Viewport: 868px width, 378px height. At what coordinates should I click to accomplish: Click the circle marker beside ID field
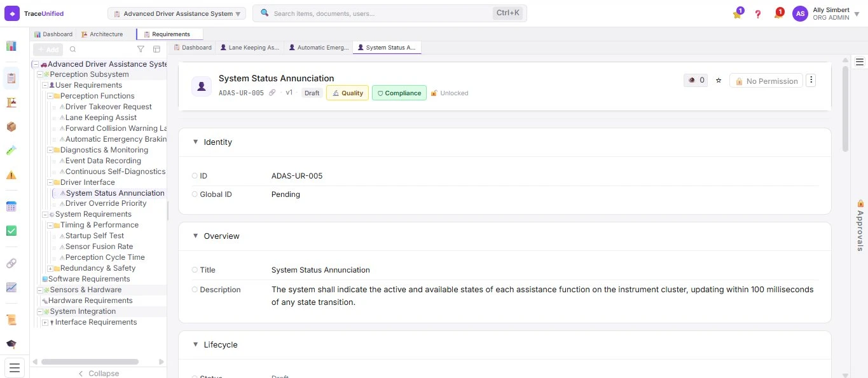(195, 176)
